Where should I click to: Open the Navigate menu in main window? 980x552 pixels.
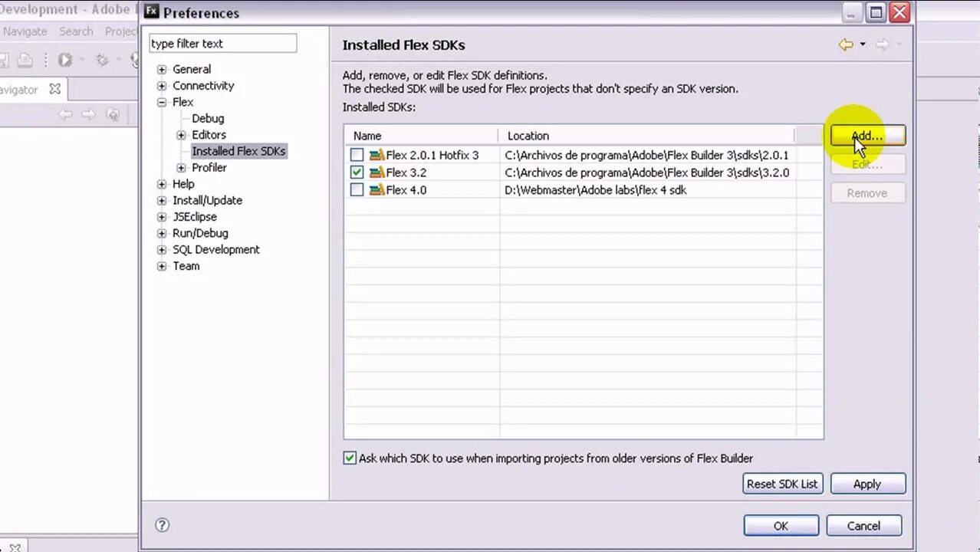[25, 31]
